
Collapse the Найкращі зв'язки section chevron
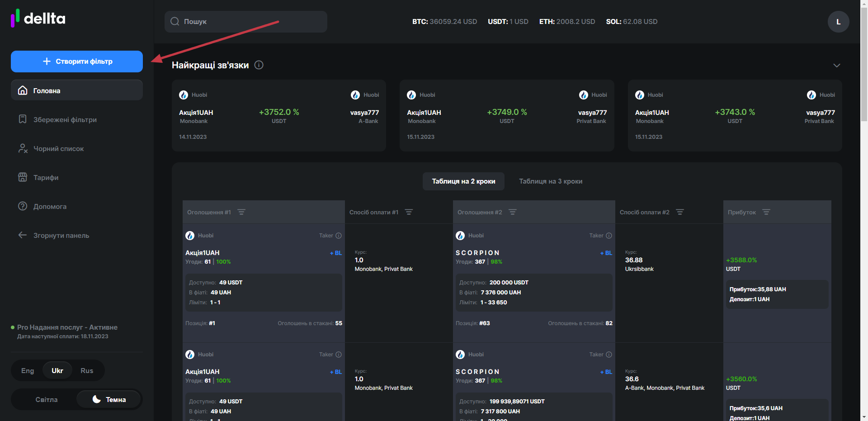(837, 66)
